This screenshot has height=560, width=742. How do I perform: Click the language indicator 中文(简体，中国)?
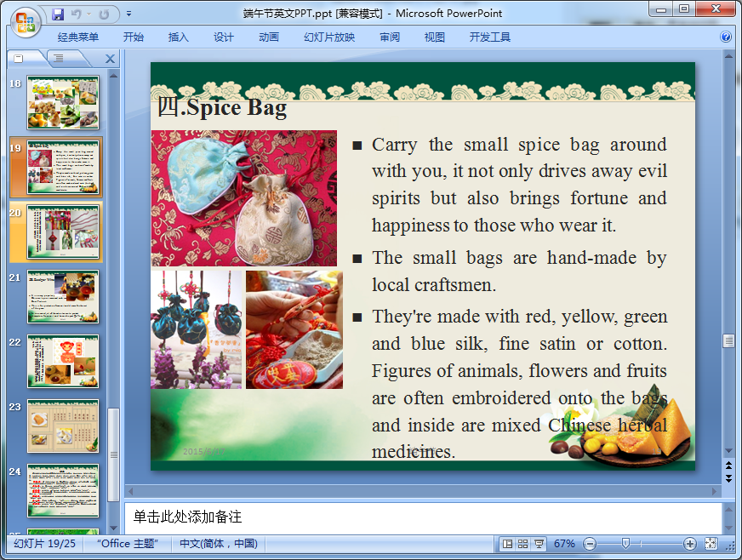click(219, 544)
